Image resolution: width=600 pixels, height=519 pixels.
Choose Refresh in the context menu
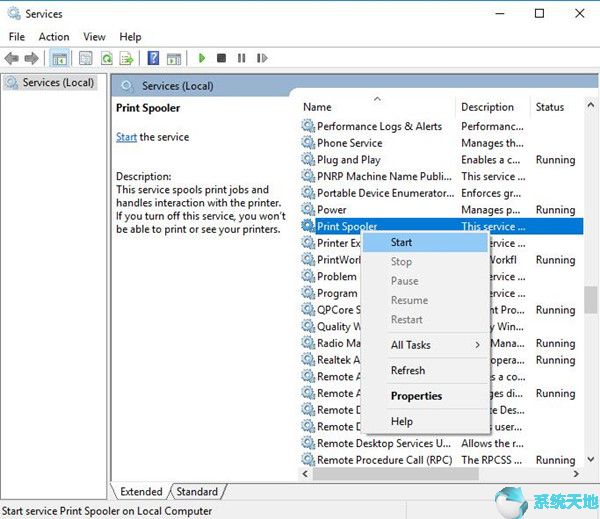[x=426, y=370]
